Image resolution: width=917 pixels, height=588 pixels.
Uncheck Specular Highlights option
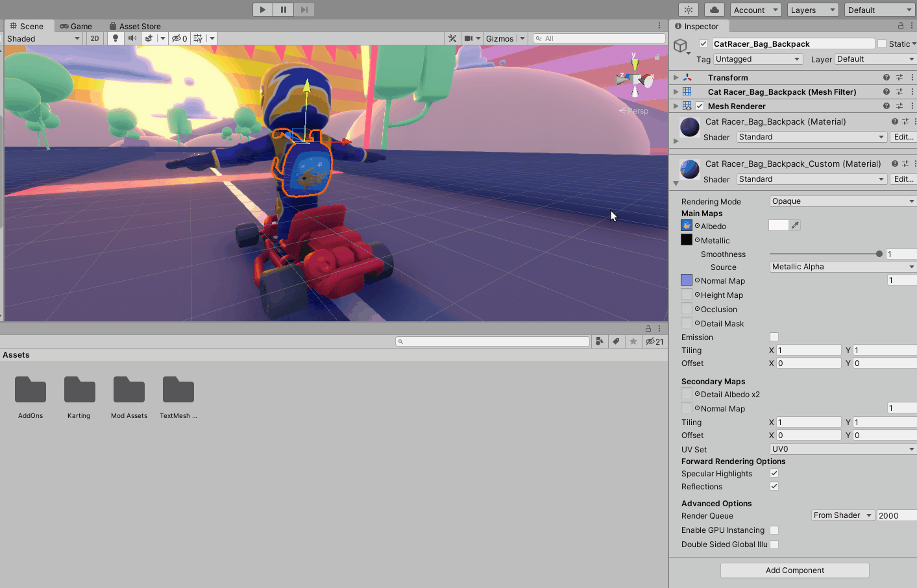pos(774,473)
